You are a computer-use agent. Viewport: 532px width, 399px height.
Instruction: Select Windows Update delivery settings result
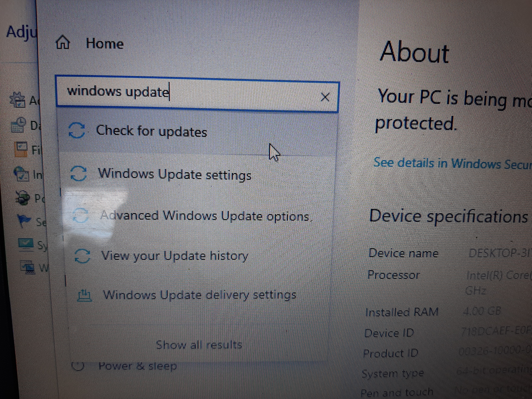199,295
